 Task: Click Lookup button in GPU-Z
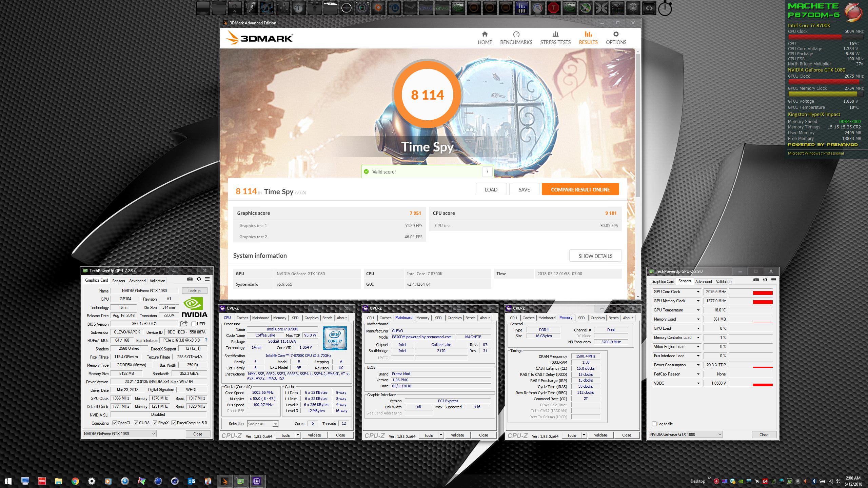coord(194,291)
